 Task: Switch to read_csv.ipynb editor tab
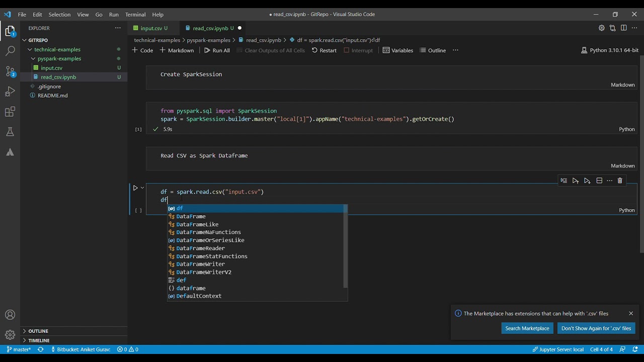tap(213, 28)
